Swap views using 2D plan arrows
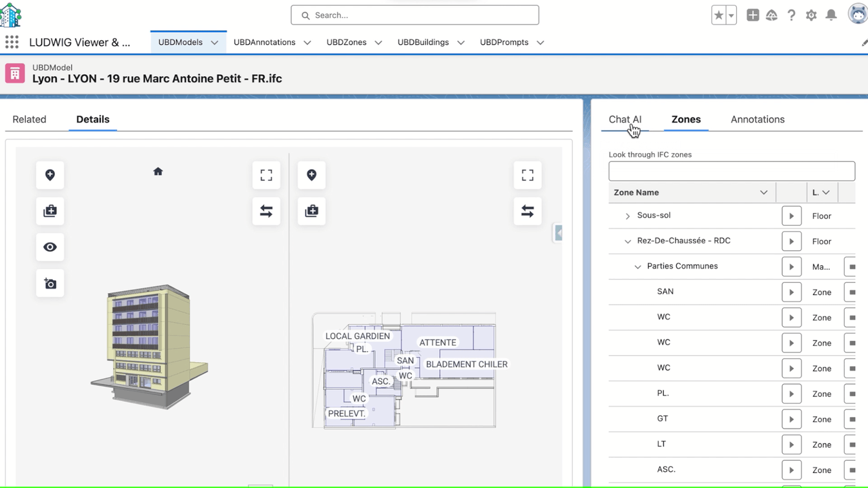 click(x=528, y=211)
